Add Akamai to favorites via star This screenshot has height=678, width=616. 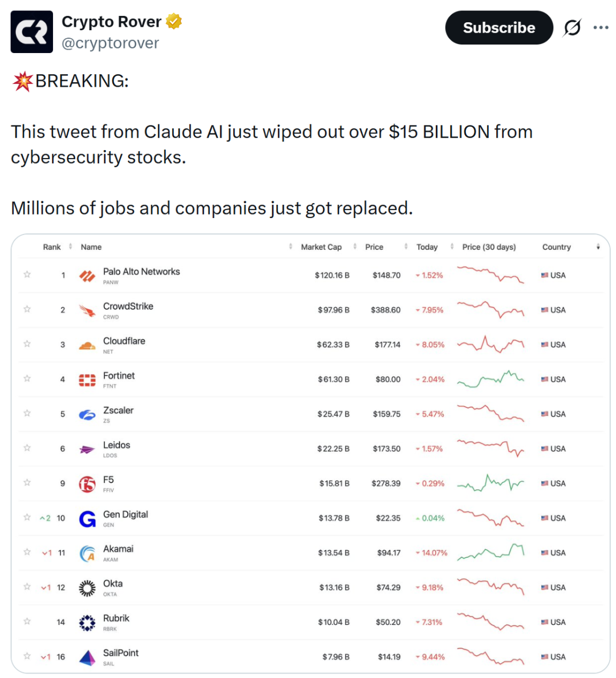pyautogui.click(x=27, y=552)
